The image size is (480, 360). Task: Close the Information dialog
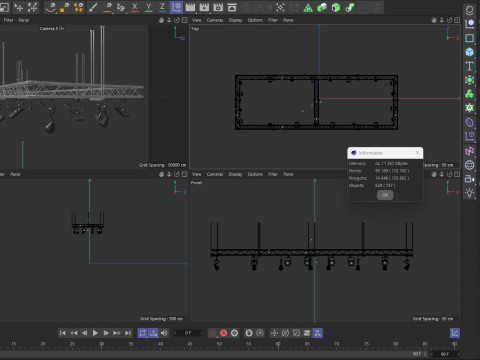point(417,153)
